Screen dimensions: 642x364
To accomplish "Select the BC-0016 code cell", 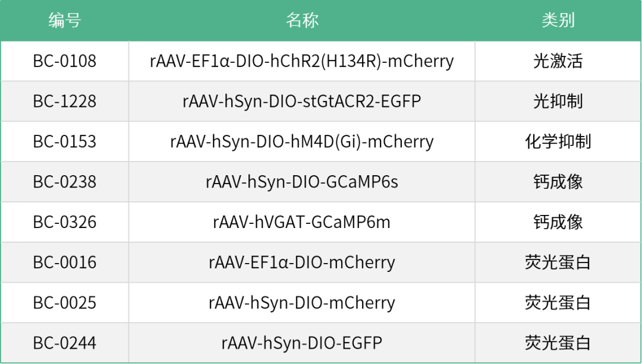I will (64, 262).
